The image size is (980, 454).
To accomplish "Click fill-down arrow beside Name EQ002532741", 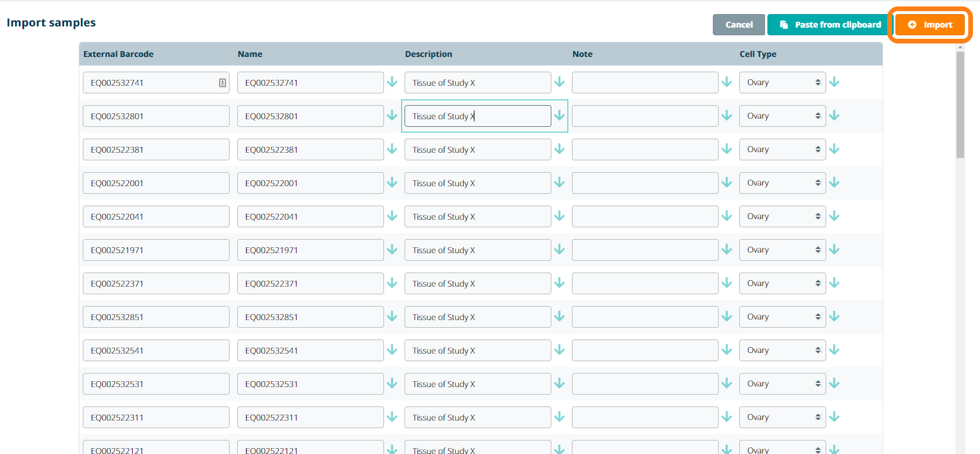I will (392, 82).
